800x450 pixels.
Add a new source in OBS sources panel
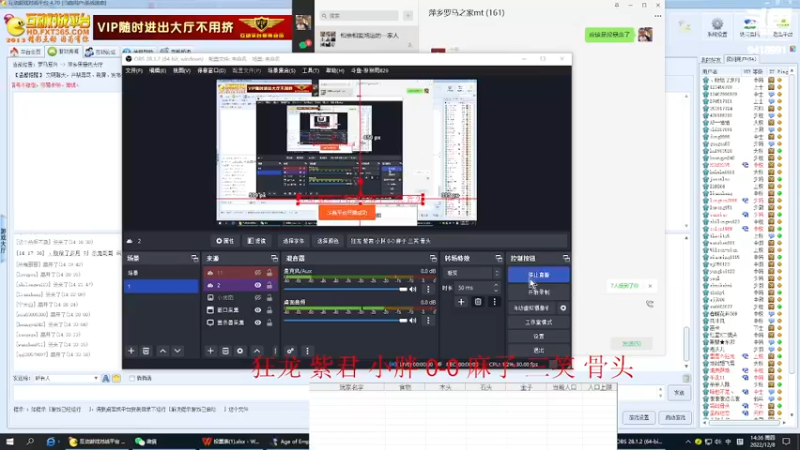(x=210, y=351)
